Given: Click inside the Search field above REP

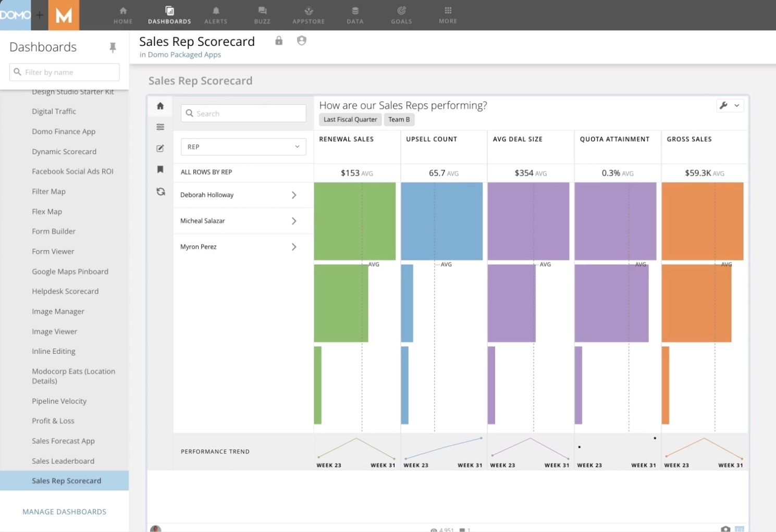Looking at the screenshot, I should 243,113.
